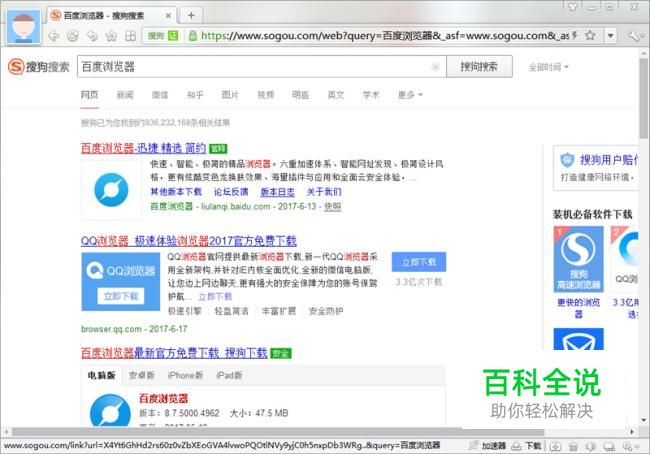Image resolution: width=650 pixels, height=454 pixels.
Task: Click the address bar URL field
Action: (384, 36)
